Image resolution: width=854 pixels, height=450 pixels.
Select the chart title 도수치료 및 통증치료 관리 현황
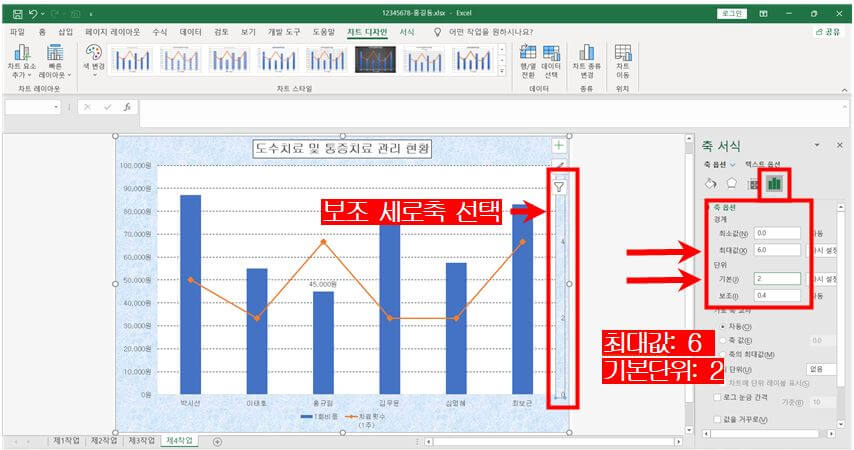[x=343, y=149]
